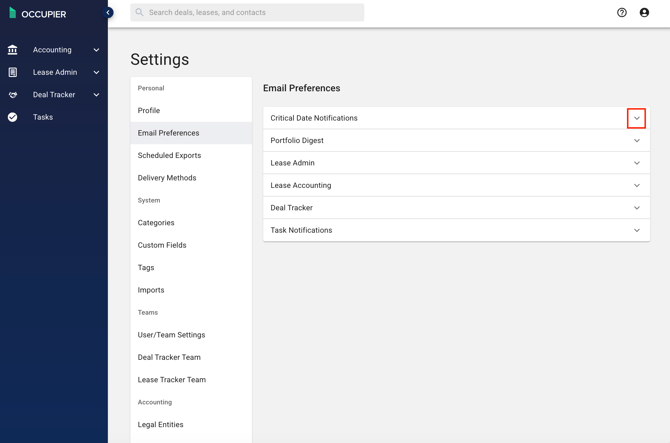Open Deal Tracker Team settings

coord(191,357)
